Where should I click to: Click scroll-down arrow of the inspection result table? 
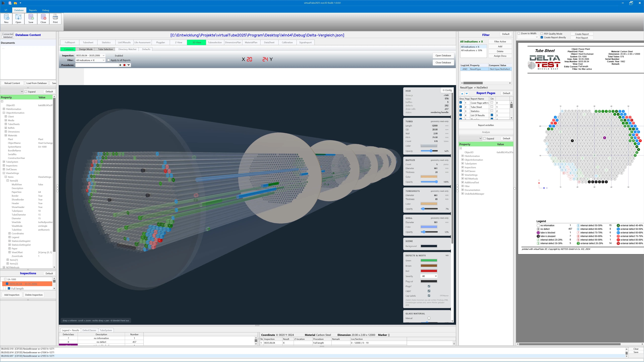pyautogui.click(x=454, y=344)
